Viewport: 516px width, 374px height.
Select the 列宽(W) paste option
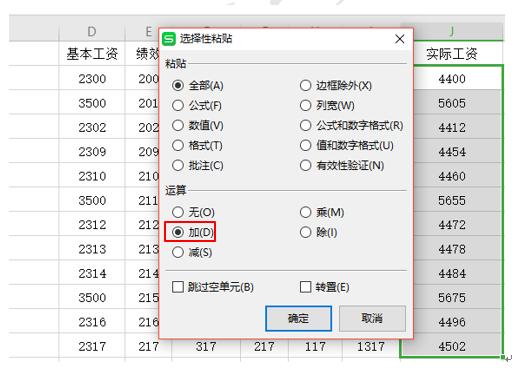point(327,106)
